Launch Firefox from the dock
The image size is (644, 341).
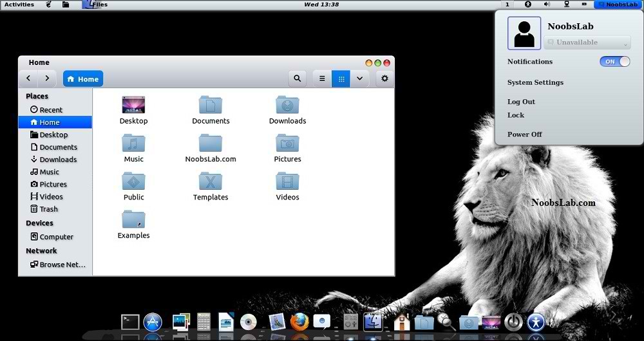pyautogui.click(x=299, y=322)
